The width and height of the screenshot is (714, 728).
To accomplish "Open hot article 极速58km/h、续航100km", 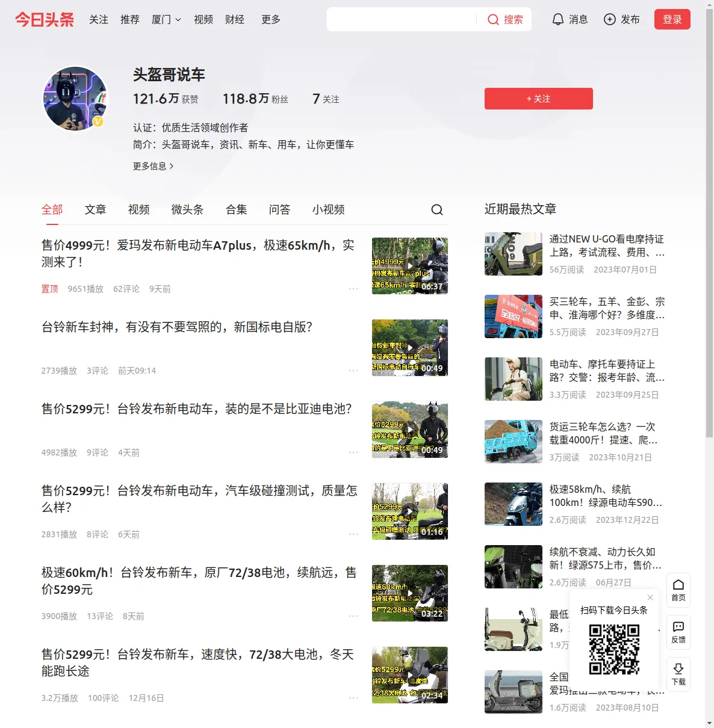I will point(606,496).
